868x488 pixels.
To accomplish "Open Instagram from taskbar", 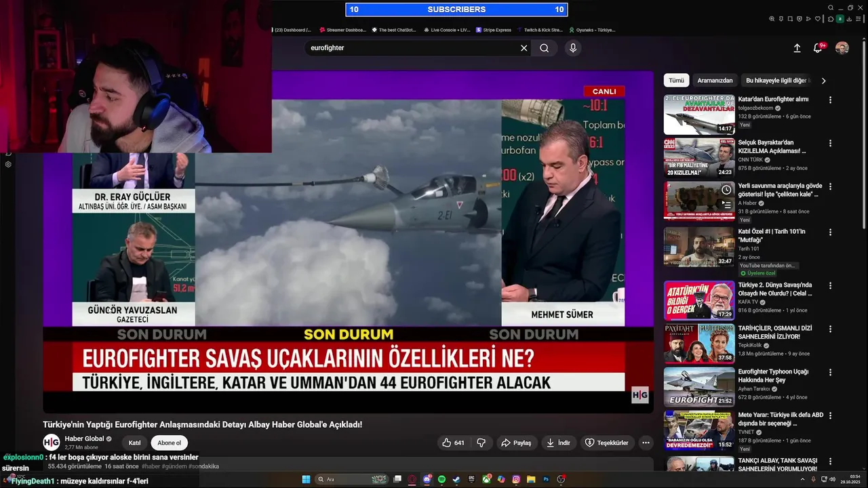I will [x=516, y=479].
